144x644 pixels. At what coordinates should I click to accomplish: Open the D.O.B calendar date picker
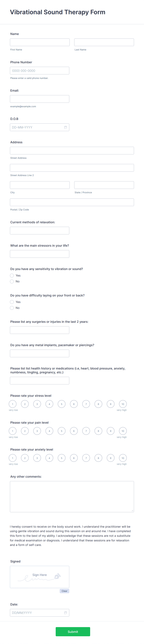(x=65, y=127)
